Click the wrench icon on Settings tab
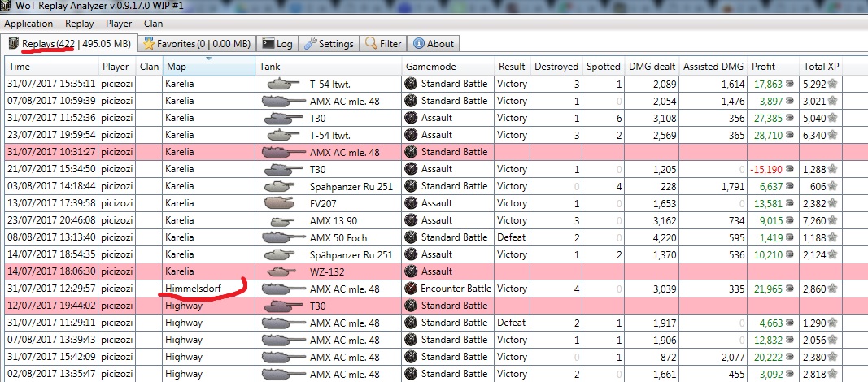The height and width of the screenshot is (382, 868). (x=311, y=44)
